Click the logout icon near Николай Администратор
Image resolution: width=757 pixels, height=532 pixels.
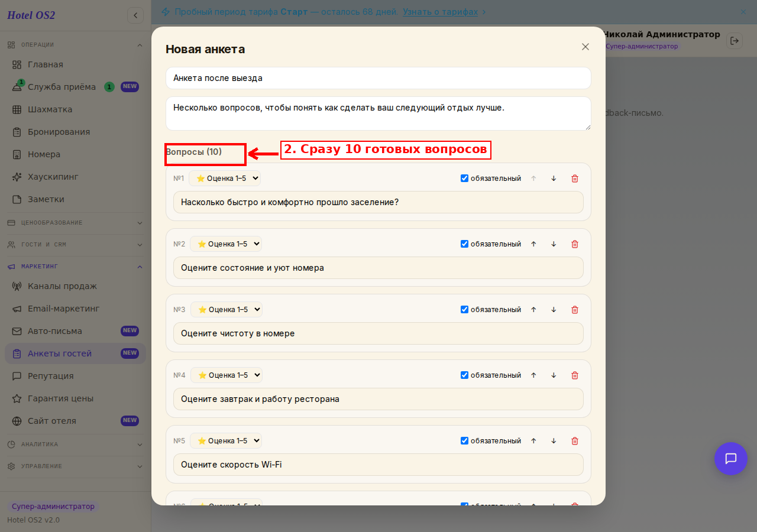point(735,41)
